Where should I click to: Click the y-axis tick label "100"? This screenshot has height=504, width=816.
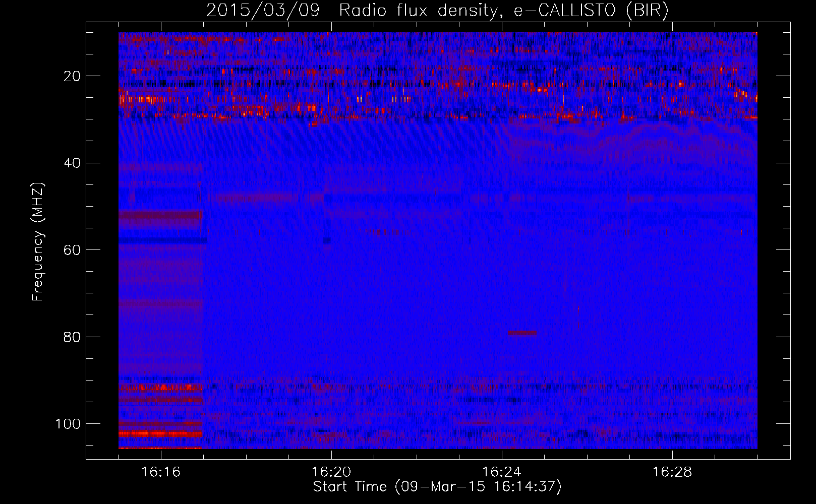coord(68,424)
